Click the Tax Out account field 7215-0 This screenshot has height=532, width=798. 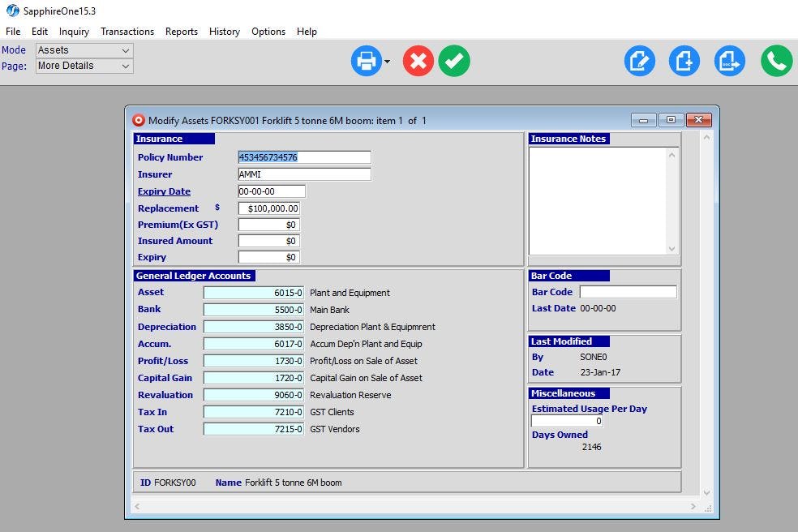click(x=254, y=429)
